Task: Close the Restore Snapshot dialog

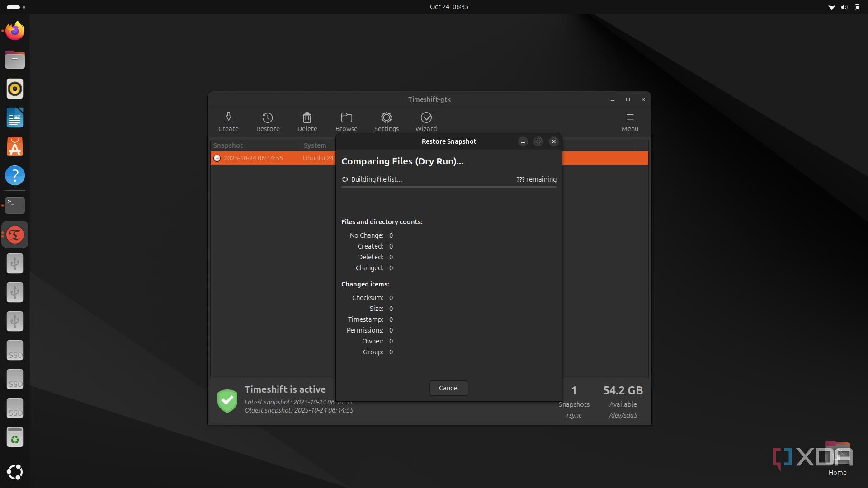Action: click(553, 141)
